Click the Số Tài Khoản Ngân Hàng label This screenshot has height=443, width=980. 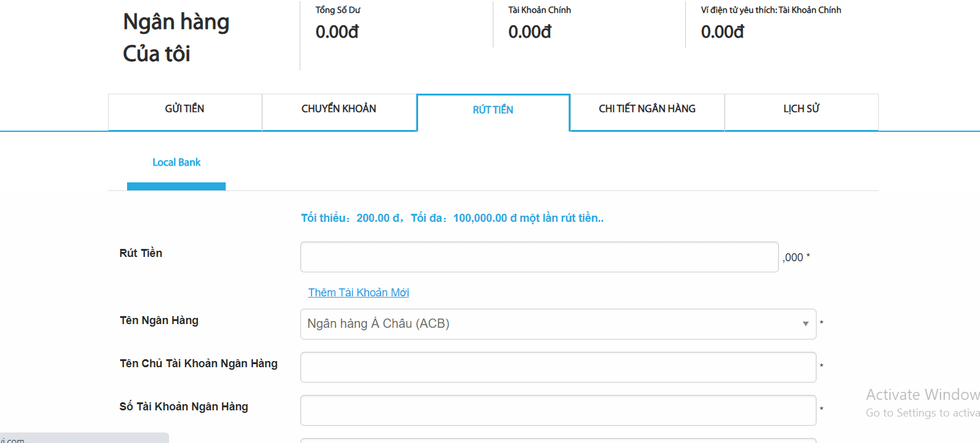[x=184, y=407]
